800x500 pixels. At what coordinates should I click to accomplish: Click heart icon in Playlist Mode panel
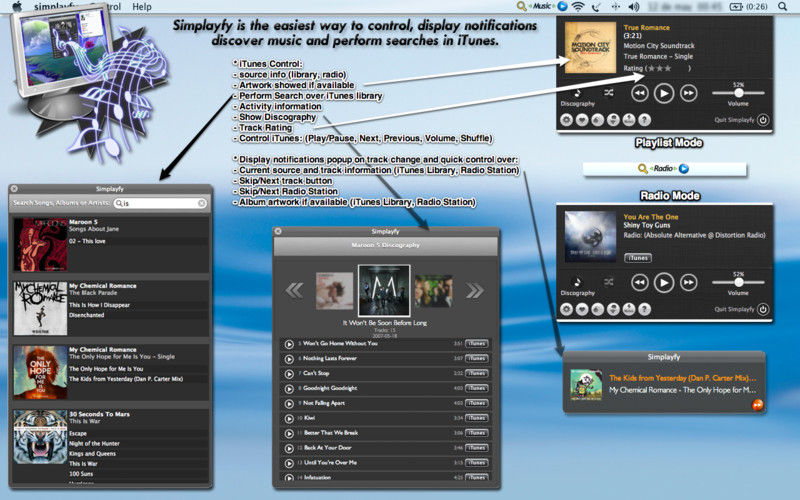tap(582, 120)
